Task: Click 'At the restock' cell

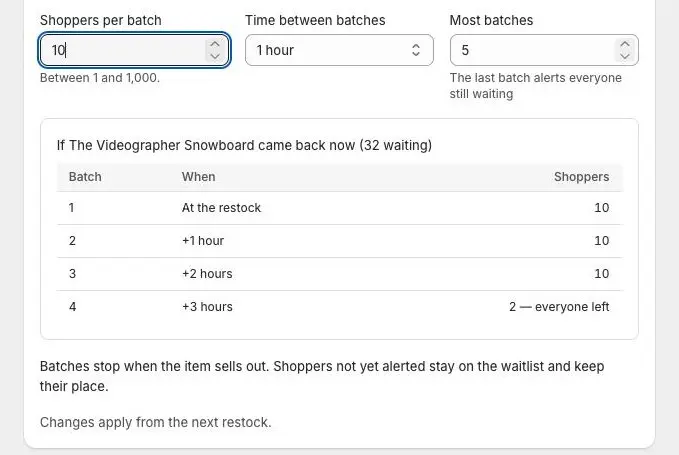Action: click(x=221, y=208)
